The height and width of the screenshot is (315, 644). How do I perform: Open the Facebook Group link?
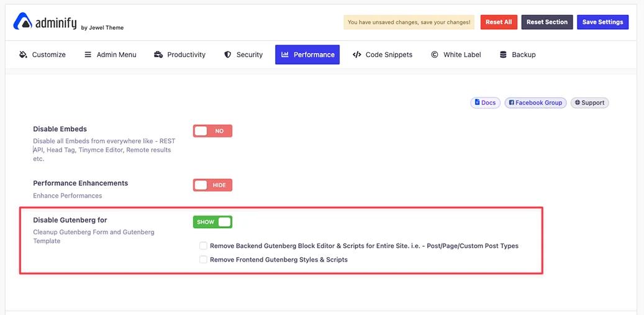point(535,103)
